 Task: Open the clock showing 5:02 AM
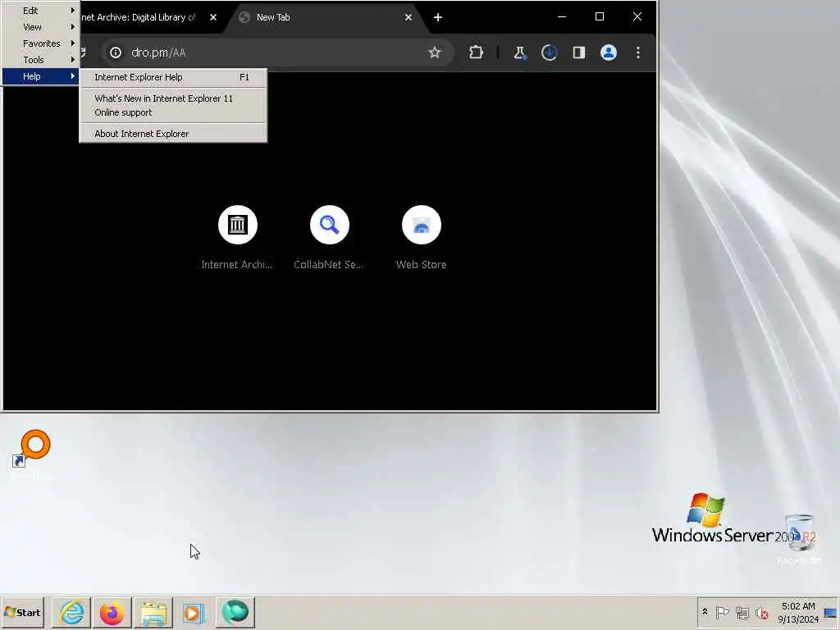tap(798, 612)
